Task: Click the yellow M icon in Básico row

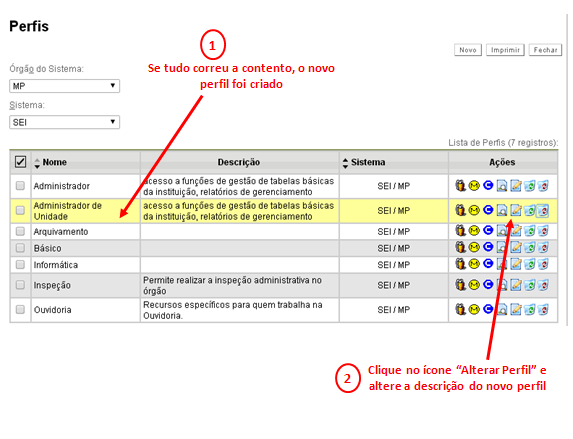Action: (x=474, y=247)
